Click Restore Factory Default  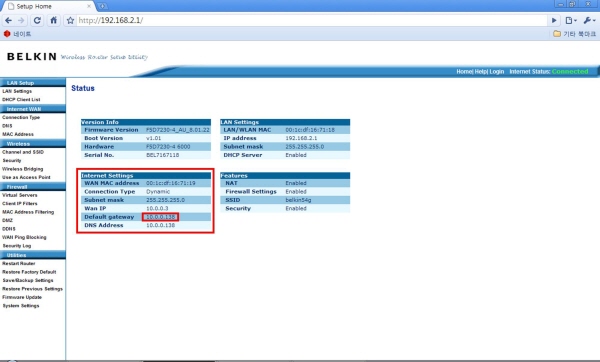29,272
